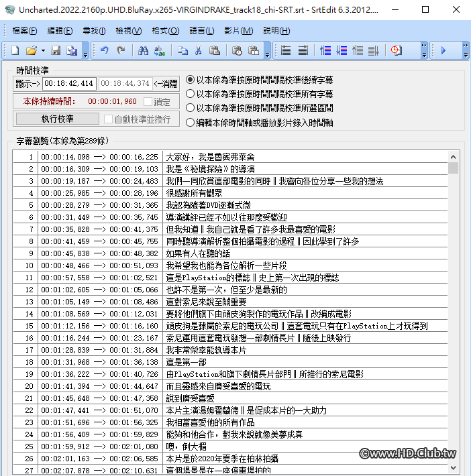This screenshot has height=476, width=471.
Task: Click the left indent lines icon
Action: point(286,50)
